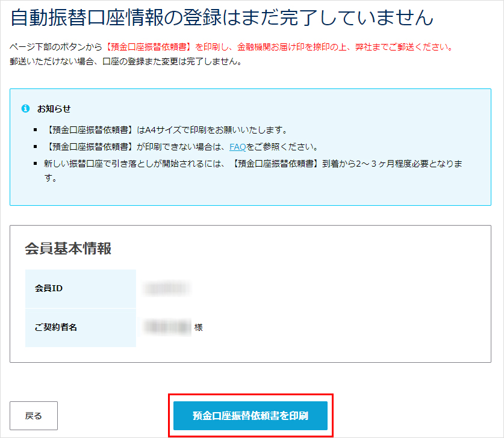Click the 預金口座振替依頼書を印刷 print button
This screenshot has width=504, height=438.
[x=250, y=415]
